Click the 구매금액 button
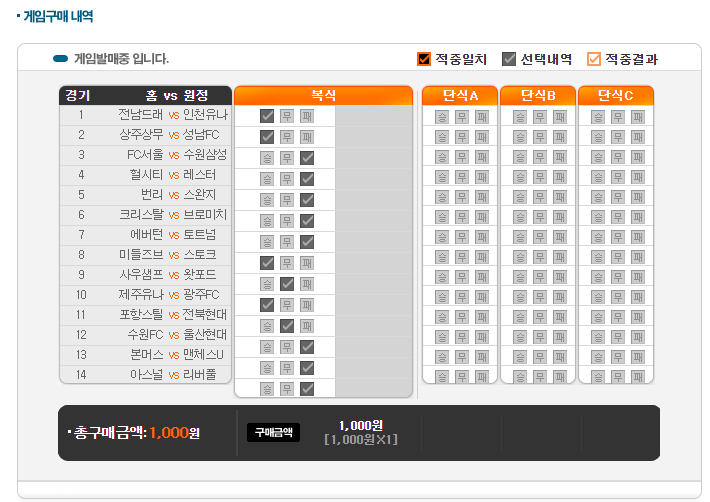710x502 pixels. pos(273,432)
